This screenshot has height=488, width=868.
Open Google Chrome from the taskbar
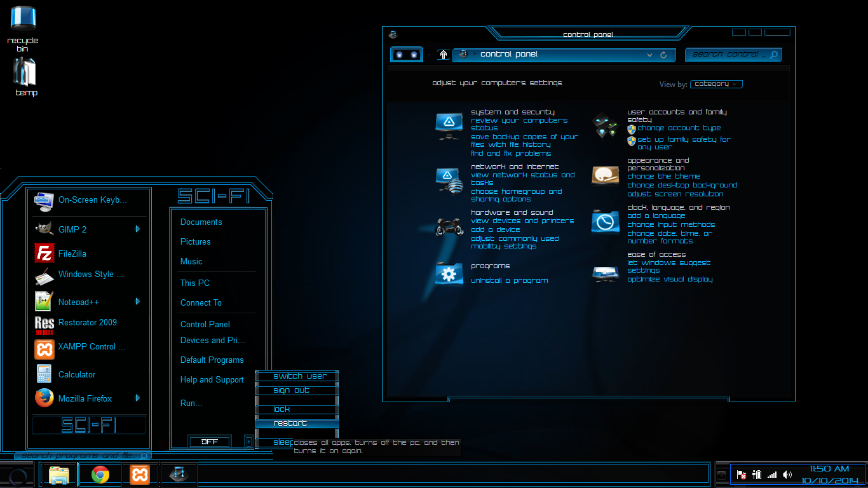point(100,475)
